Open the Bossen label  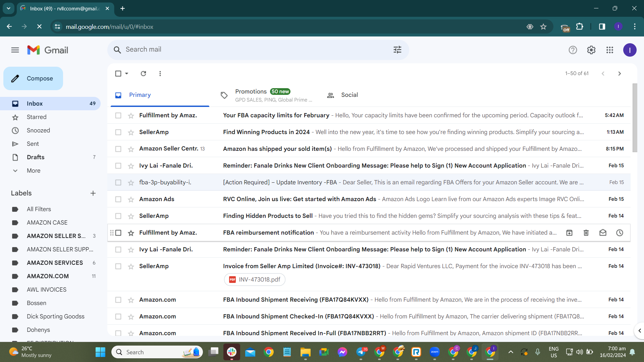click(37, 303)
